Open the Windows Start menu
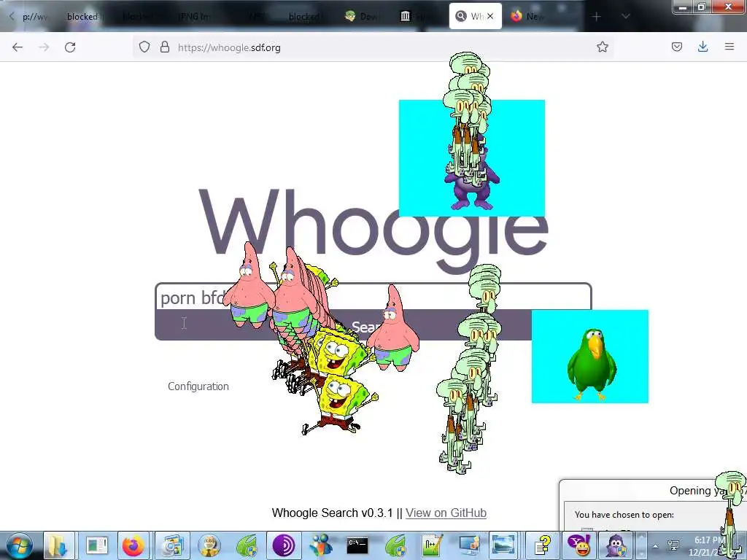 18,545
